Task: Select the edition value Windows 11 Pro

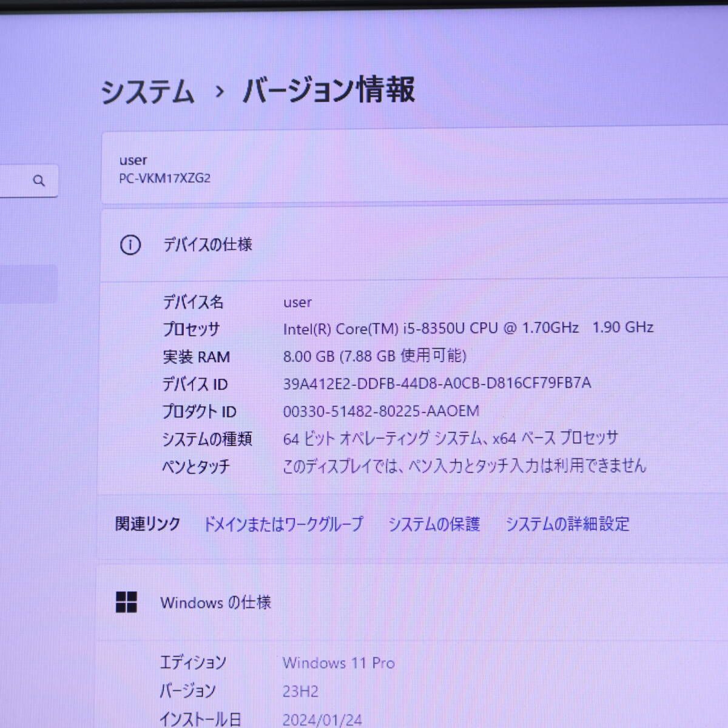Action: [x=339, y=663]
